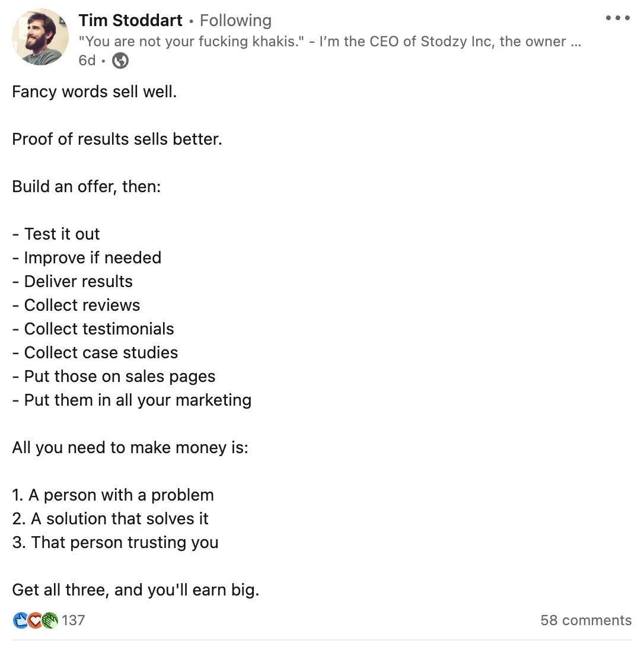Click the "Fancy words sell well." line

coord(94,92)
